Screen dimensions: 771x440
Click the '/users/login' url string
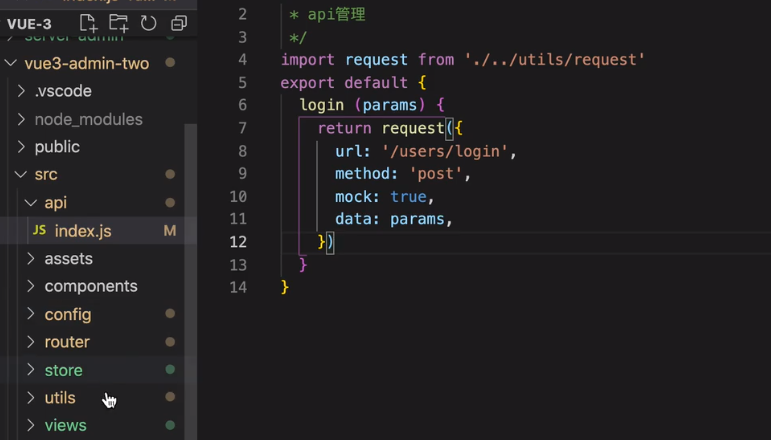pyautogui.click(x=445, y=151)
